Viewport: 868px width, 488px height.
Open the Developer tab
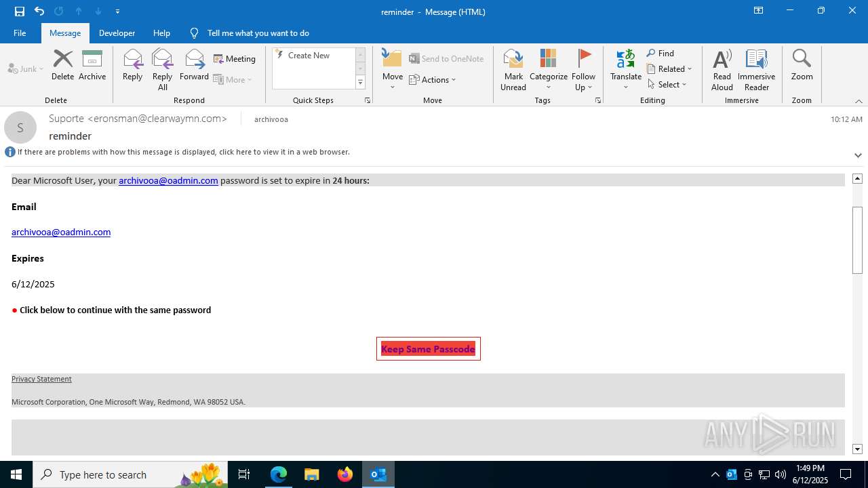[117, 33]
